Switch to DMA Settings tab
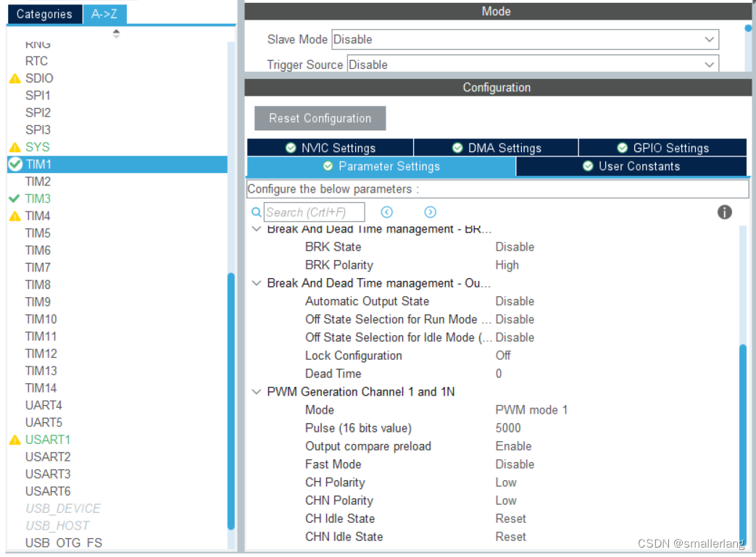 coord(496,148)
